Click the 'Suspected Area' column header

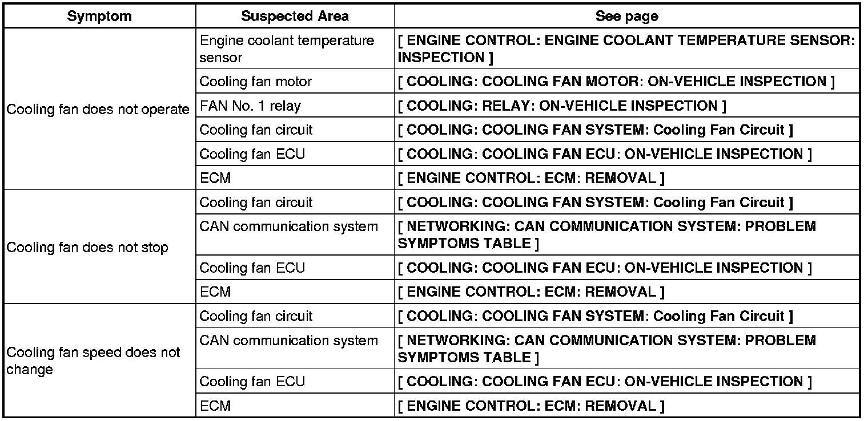point(295,16)
